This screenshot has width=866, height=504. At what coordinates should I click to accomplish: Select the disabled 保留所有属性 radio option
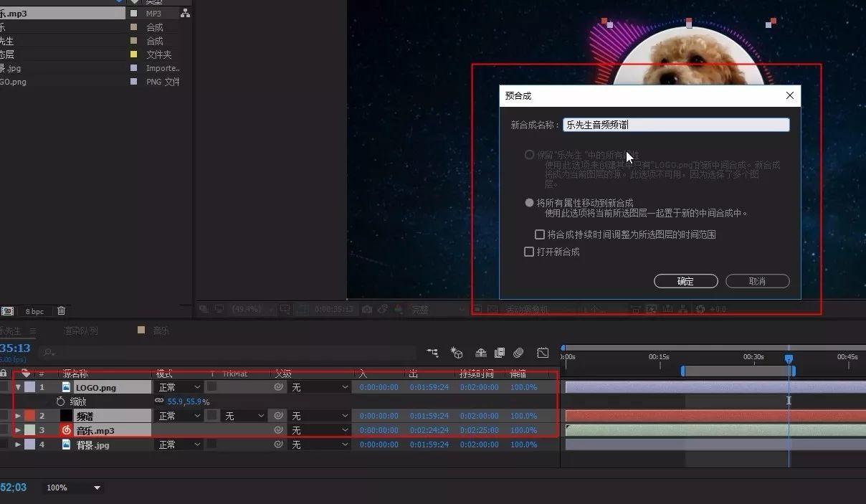[529, 155]
